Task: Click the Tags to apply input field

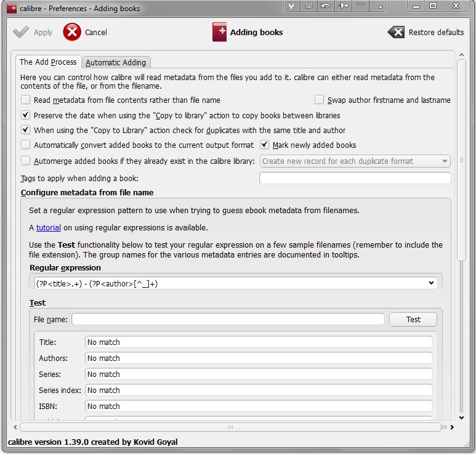Action: pyautogui.click(x=355, y=178)
